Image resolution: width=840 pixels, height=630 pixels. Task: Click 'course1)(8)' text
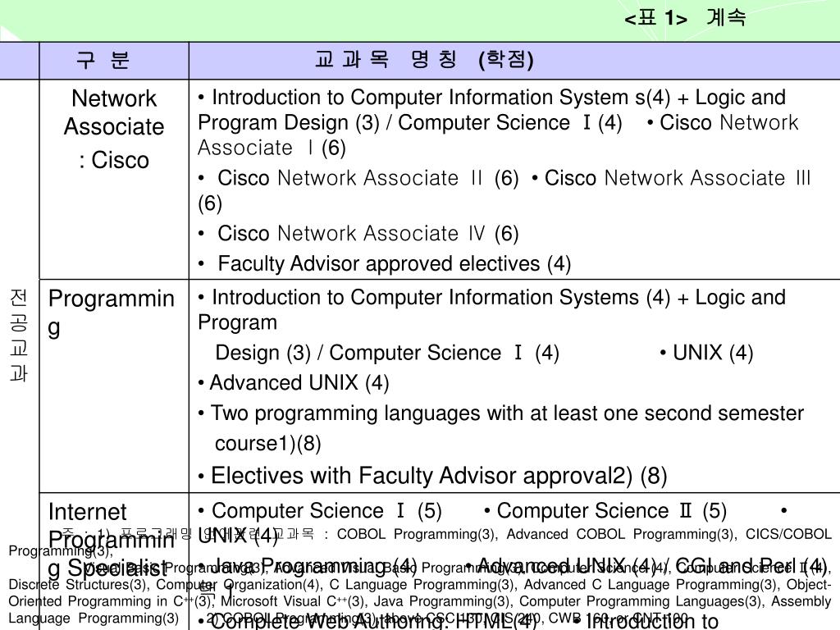point(268,444)
